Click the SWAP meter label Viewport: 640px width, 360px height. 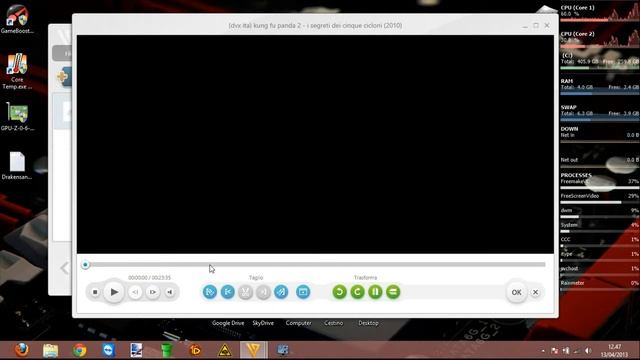[569, 107]
